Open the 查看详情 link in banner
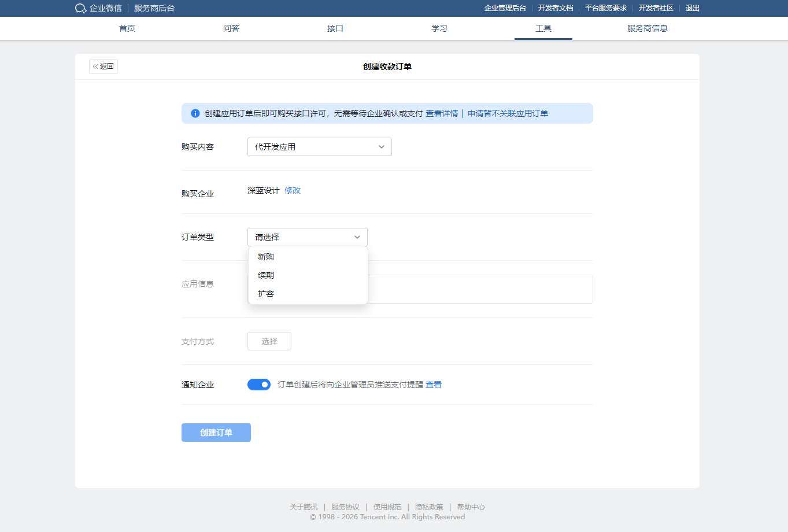Viewport: 788px width, 532px height. (x=442, y=113)
